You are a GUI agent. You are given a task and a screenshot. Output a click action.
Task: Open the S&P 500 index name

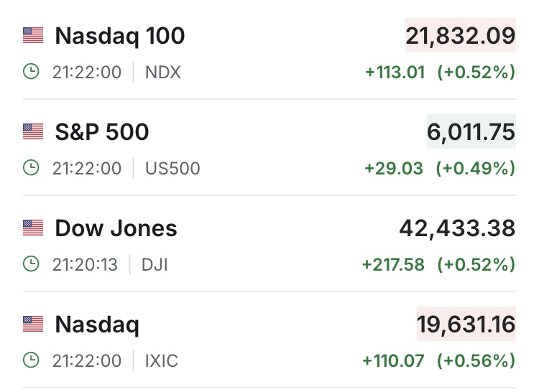pyautogui.click(x=102, y=131)
